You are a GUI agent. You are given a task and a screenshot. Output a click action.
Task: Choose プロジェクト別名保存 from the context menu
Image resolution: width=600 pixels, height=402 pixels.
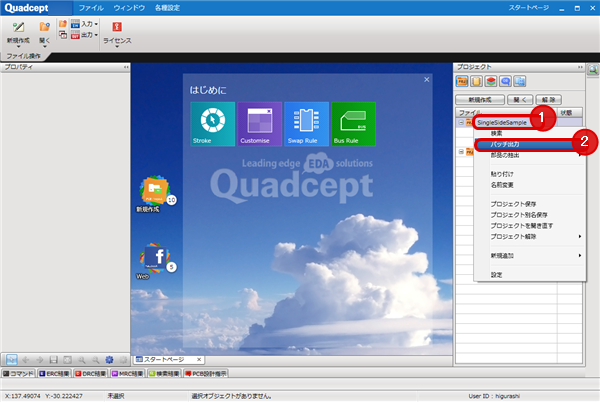(x=530, y=215)
